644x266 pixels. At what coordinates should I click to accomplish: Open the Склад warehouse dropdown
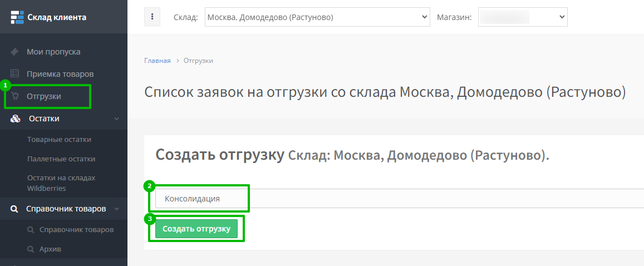[317, 17]
